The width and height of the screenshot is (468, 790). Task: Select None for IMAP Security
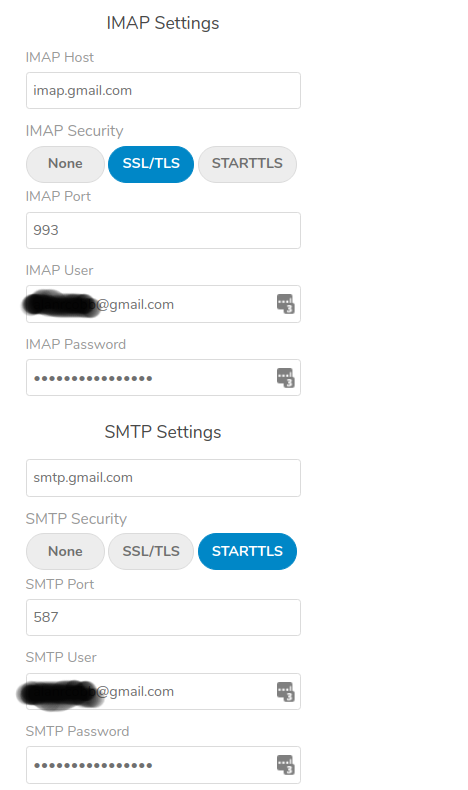[x=65, y=164]
